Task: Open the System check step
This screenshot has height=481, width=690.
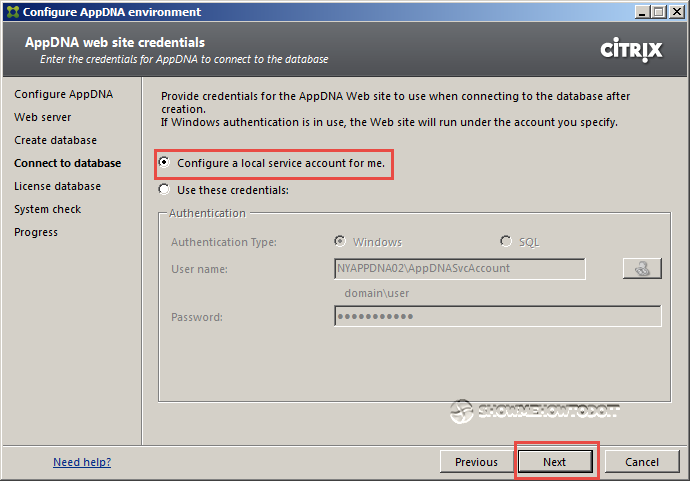Action: [x=48, y=209]
